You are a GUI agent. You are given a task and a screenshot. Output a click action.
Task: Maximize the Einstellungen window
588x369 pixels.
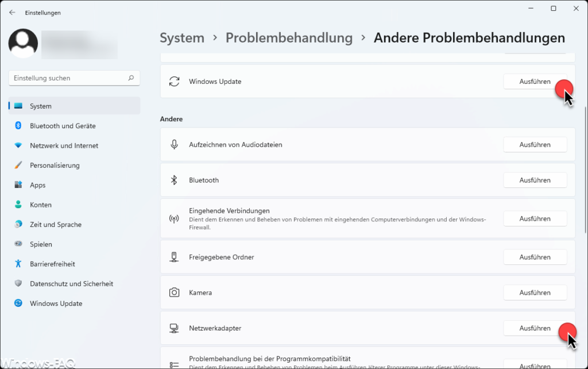(553, 8)
